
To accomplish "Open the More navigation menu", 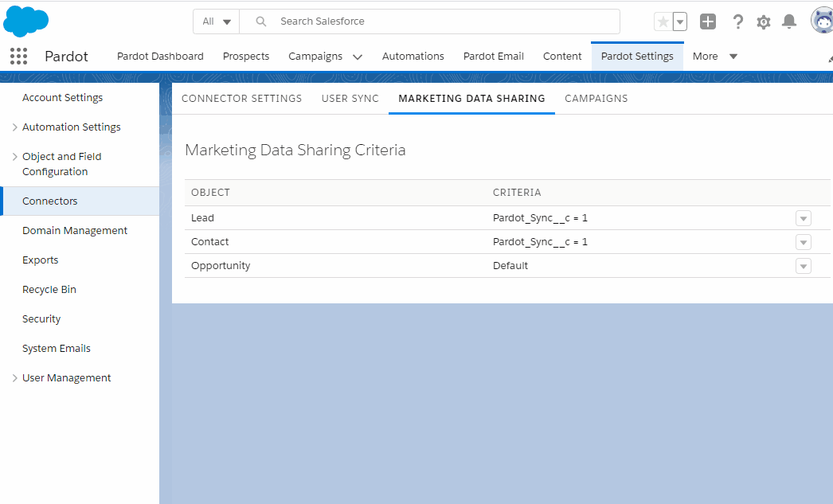I will click(714, 57).
